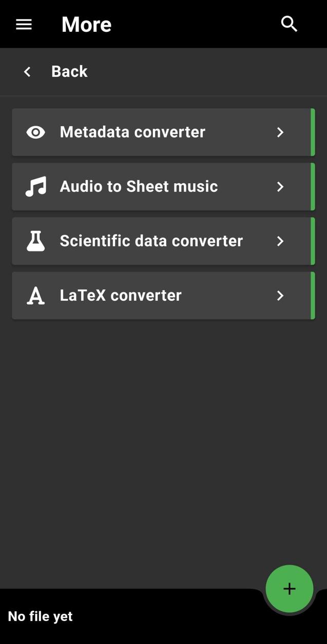Expand the LaTeX converter entry chevron
This screenshot has height=644, width=327.
280,295
